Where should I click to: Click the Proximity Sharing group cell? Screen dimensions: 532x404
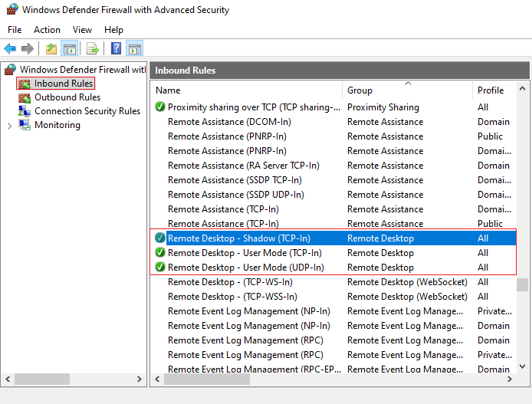click(383, 107)
